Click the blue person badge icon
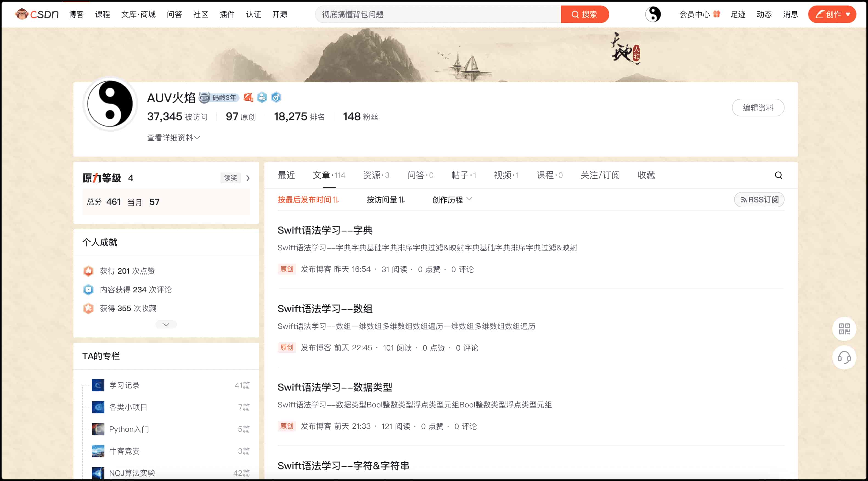This screenshot has width=868, height=481. [262, 97]
